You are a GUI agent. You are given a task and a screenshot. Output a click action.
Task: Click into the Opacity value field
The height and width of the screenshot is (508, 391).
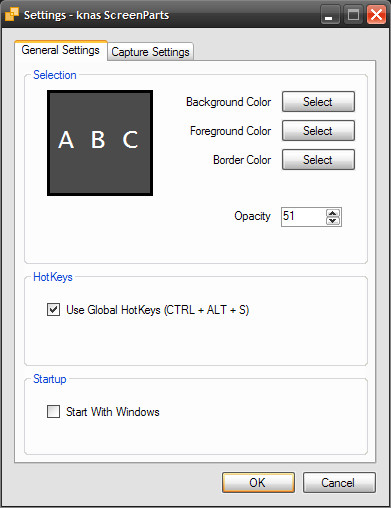pyautogui.click(x=303, y=217)
